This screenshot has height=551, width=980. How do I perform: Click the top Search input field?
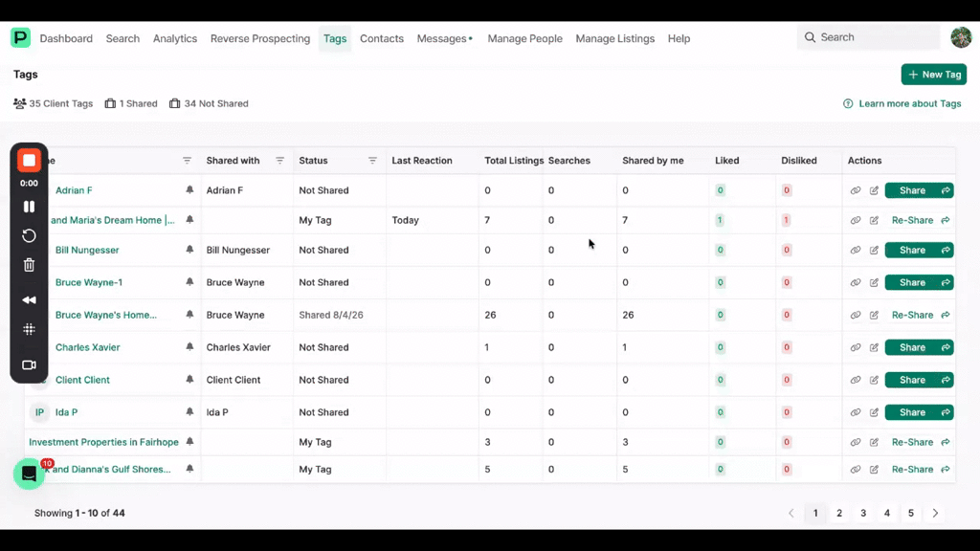click(869, 37)
